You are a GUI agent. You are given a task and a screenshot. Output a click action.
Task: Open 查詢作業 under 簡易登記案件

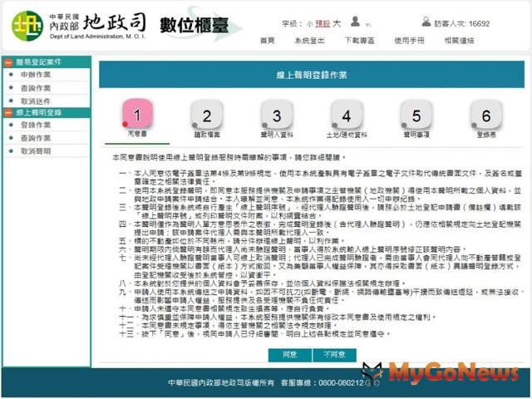[36, 88]
